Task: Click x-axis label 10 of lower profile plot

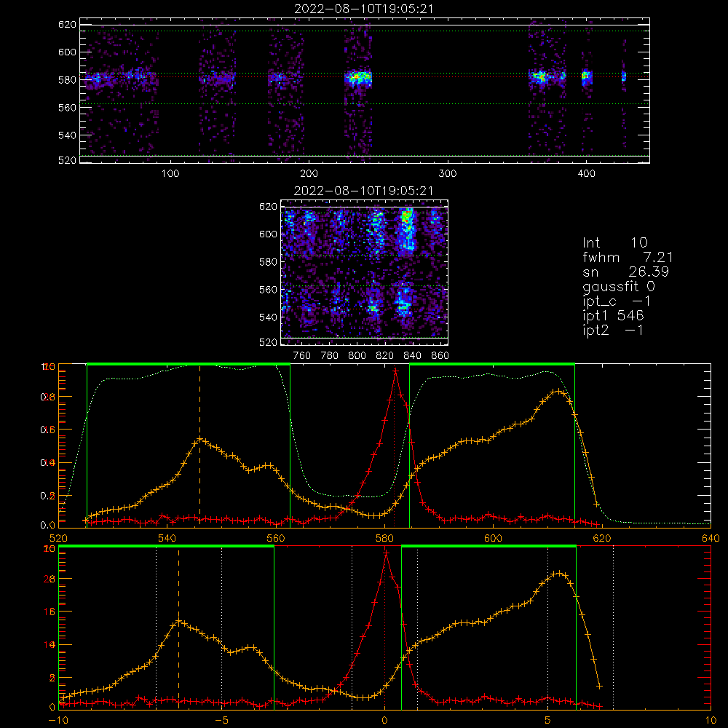Action: pyautogui.click(x=711, y=720)
